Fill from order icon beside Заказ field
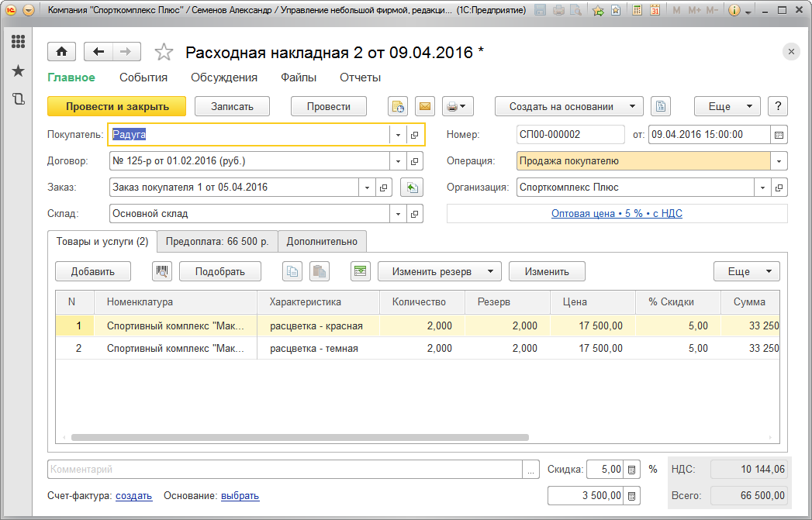The image size is (812, 520). pyautogui.click(x=412, y=188)
